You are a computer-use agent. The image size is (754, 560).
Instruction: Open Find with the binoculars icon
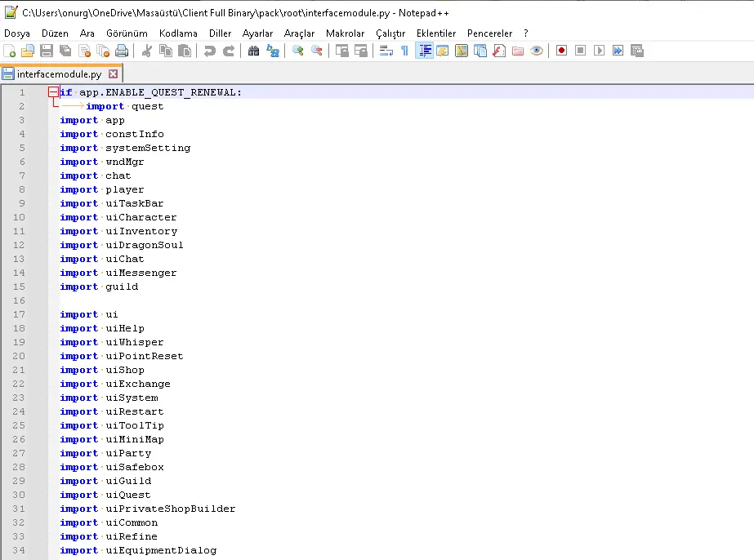tap(253, 51)
